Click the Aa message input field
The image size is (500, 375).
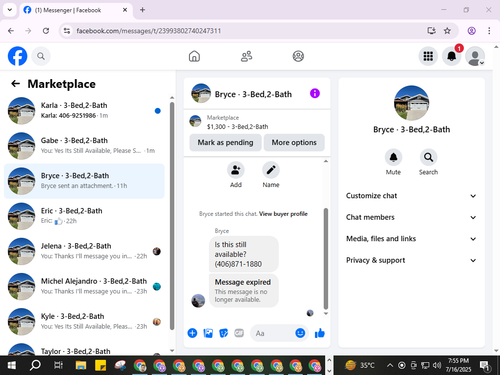click(272, 333)
